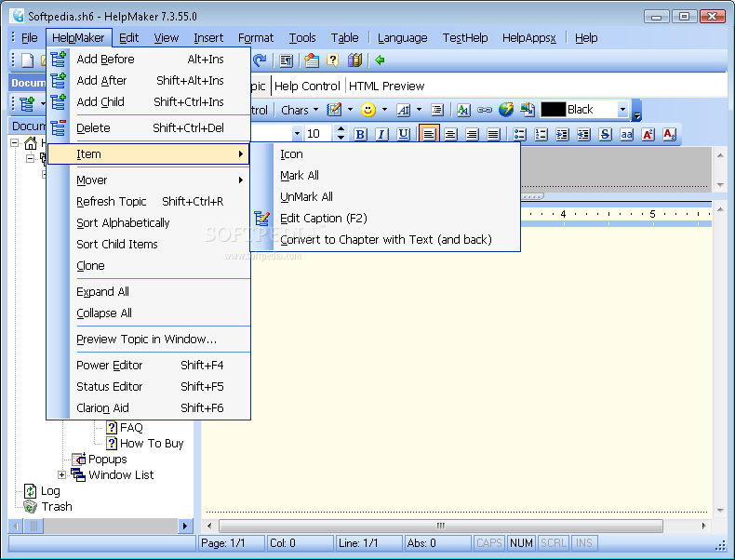735x560 pixels.
Task: Click the green AA font icon
Action: (x=463, y=110)
